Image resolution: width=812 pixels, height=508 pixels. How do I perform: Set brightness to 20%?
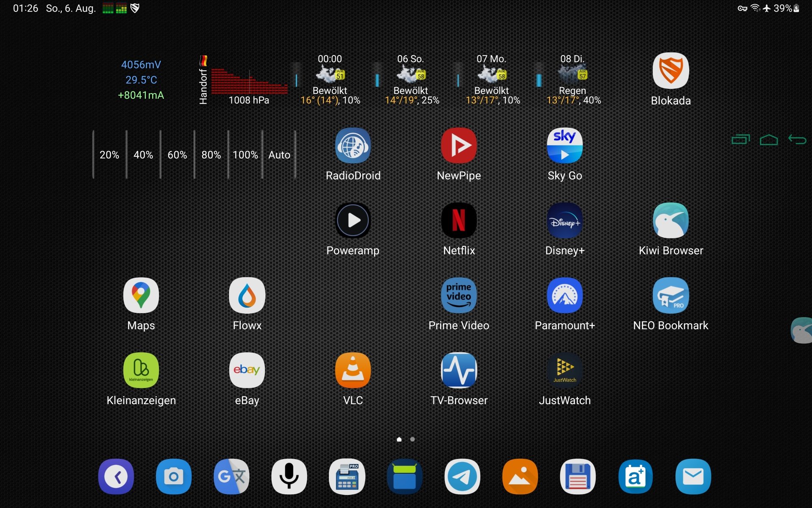click(110, 155)
